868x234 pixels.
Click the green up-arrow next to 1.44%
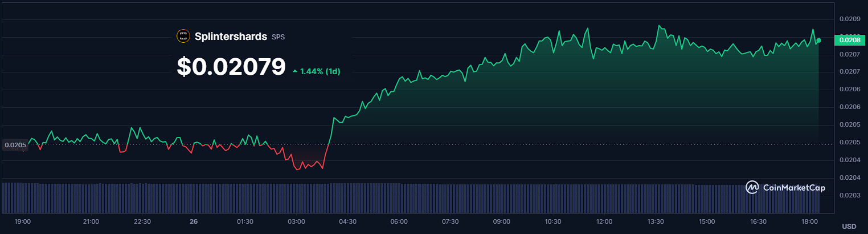(x=294, y=71)
